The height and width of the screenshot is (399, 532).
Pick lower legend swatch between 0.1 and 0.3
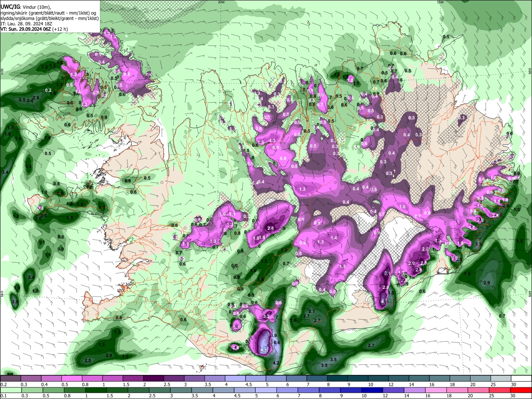coord(11,390)
